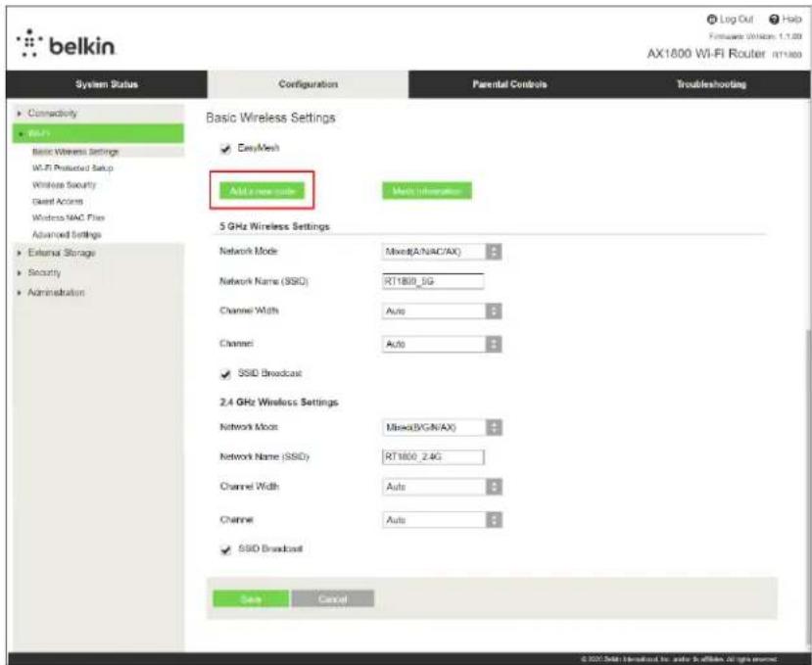Click Add a new node button
This screenshot has width=812, height=665.
[x=263, y=191]
